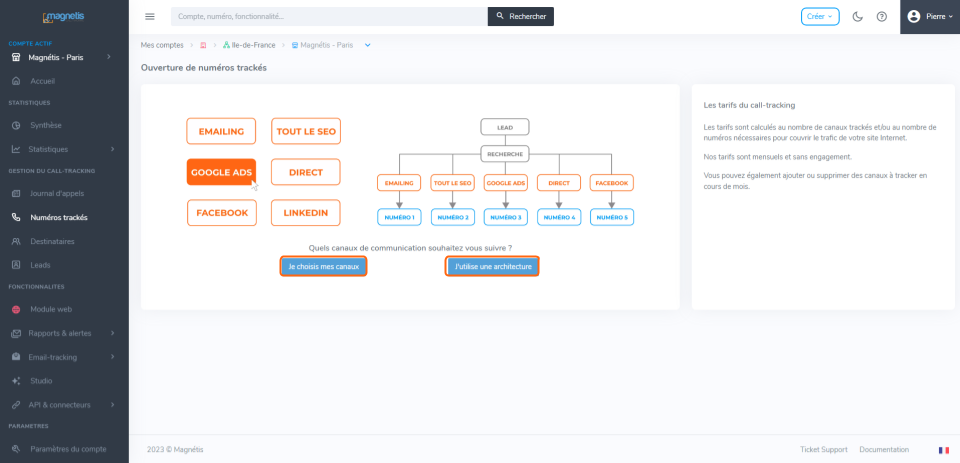The image size is (960, 463).
Task: Click the Rechercher search button
Action: [520, 17]
